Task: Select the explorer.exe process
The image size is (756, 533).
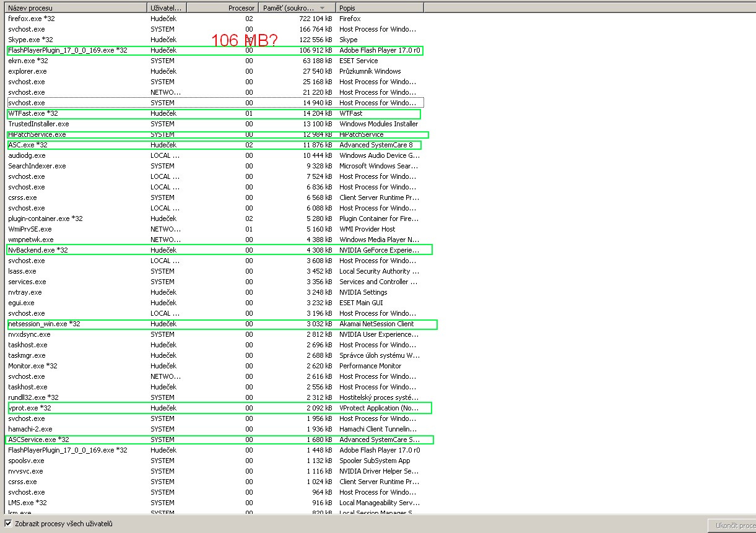Action: [x=215, y=71]
